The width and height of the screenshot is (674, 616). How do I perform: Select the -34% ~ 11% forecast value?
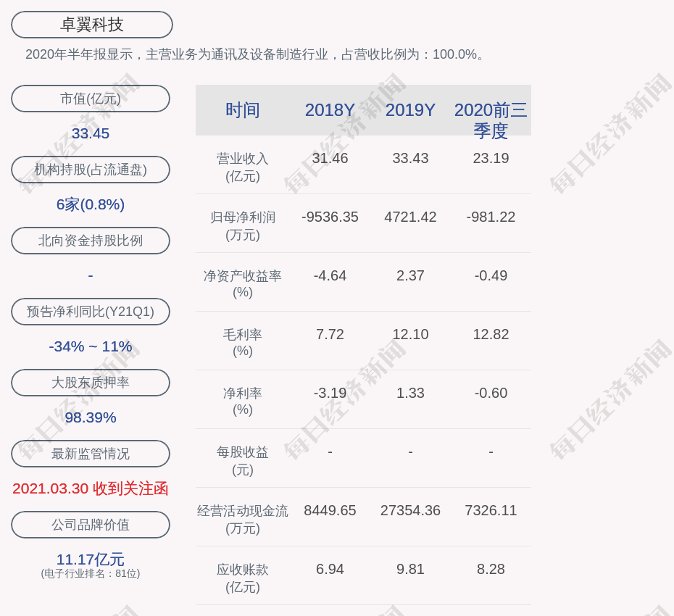click(91, 346)
